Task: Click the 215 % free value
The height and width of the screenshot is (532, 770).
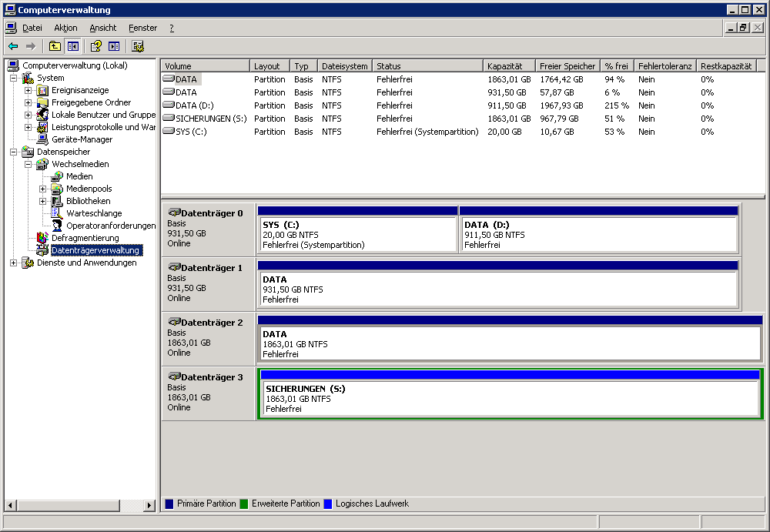Action: coord(617,105)
